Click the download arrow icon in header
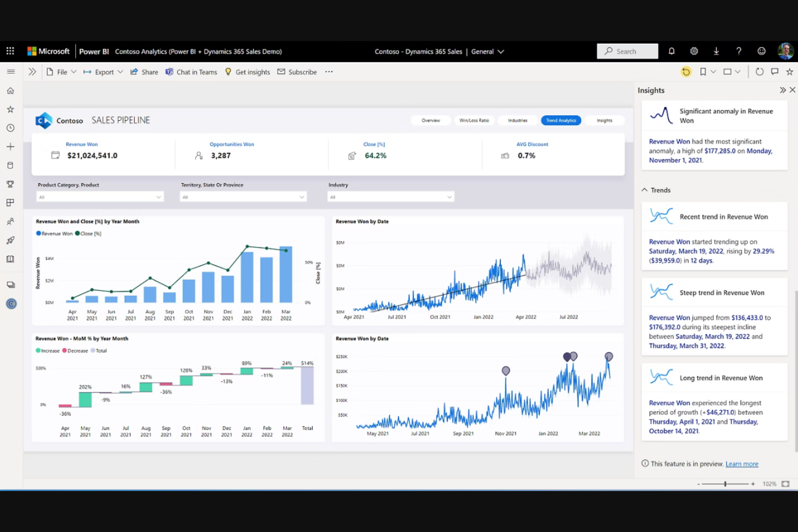The width and height of the screenshot is (798, 532). click(716, 51)
